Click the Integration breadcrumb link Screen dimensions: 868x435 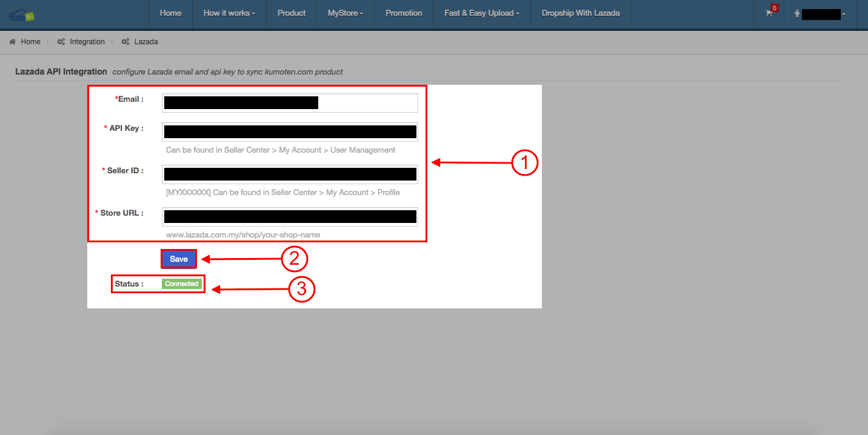click(87, 42)
